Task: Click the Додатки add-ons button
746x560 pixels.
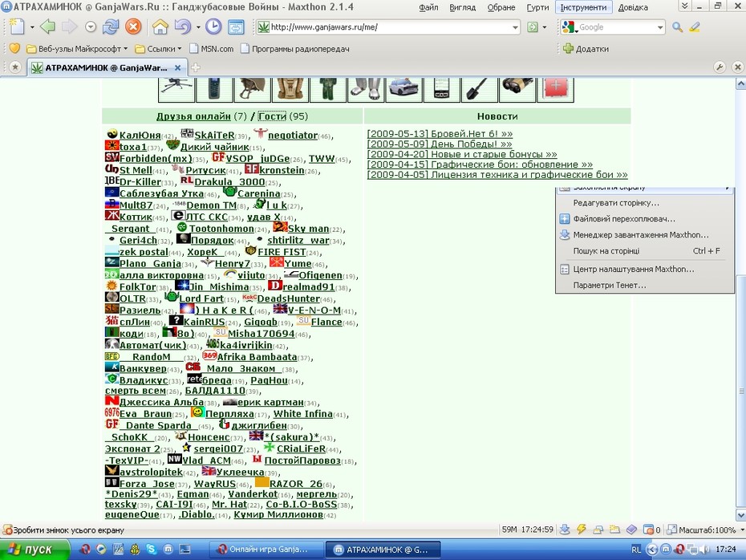Action: click(x=586, y=48)
